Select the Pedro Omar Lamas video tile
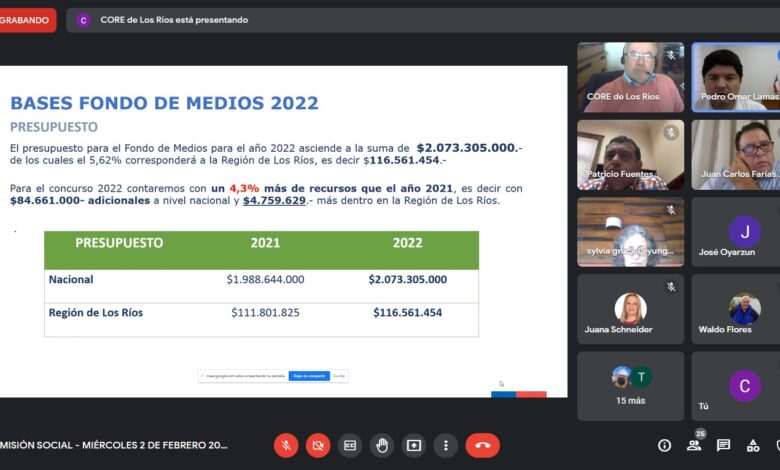780x470 pixels. click(736, 77)
